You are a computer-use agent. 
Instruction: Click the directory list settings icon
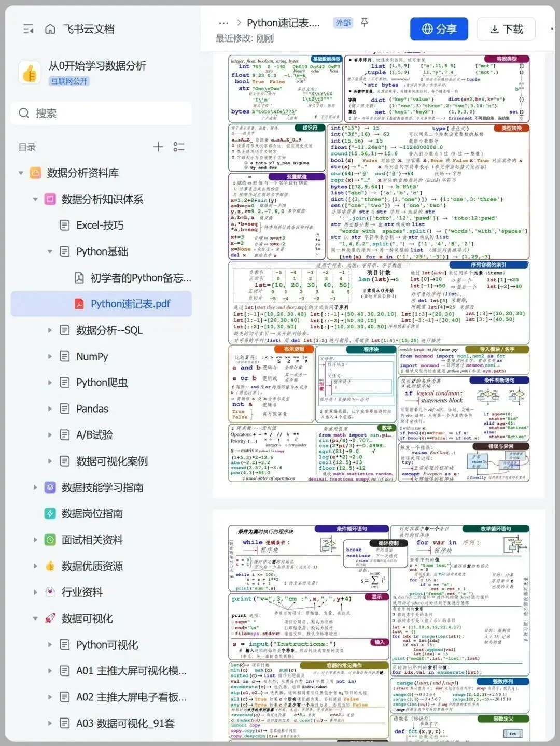point(179,147)
